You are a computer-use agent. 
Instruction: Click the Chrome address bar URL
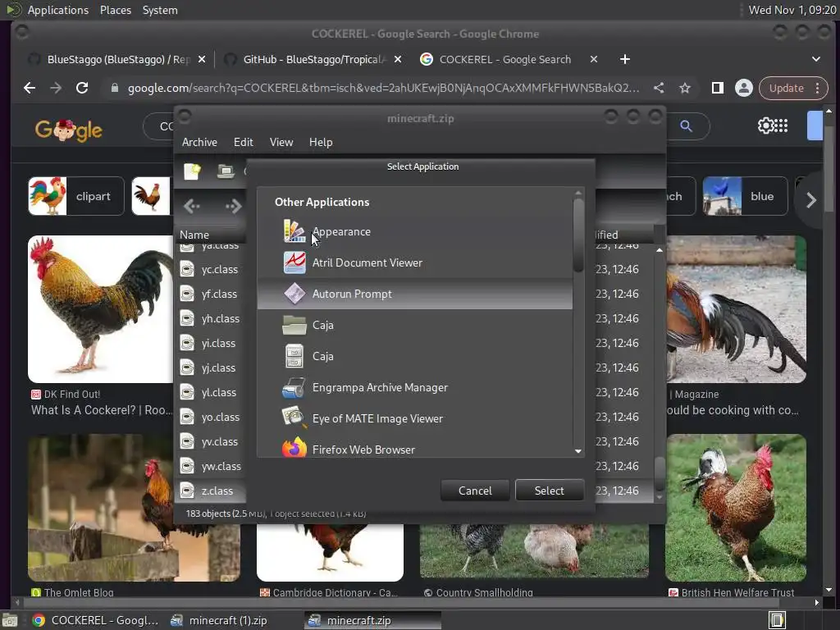(383, 88)
